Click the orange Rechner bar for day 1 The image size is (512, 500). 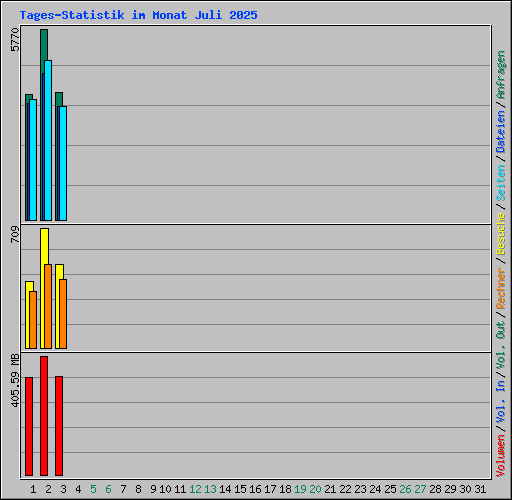33,320
